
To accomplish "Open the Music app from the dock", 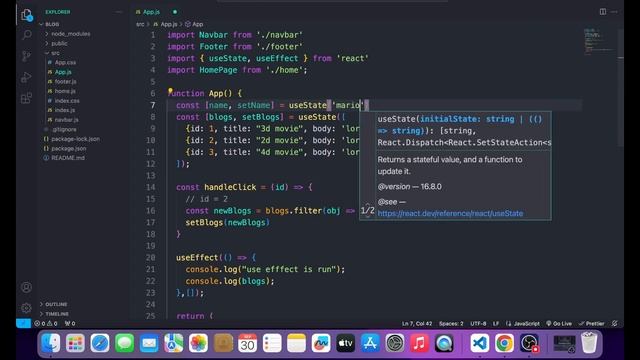I will click(419, 343).
